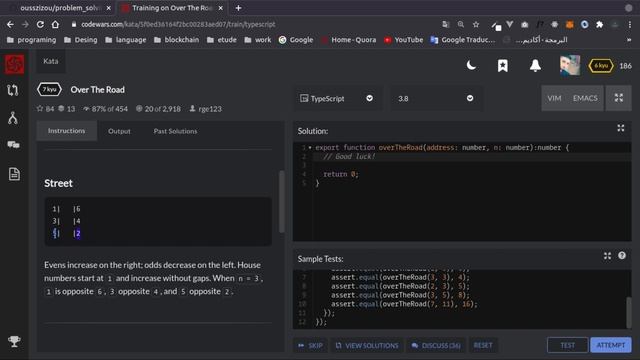
Task: Open the Discussions chat sidebar icon
Action: 13,145
